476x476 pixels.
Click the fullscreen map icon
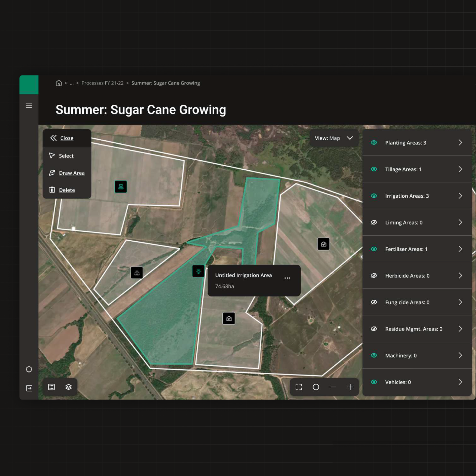[x=299, y=387]
